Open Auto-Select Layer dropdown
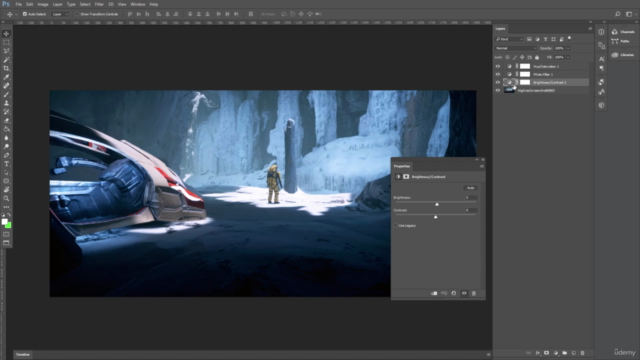This screenshot has height=360, width=640. (60, 14)
